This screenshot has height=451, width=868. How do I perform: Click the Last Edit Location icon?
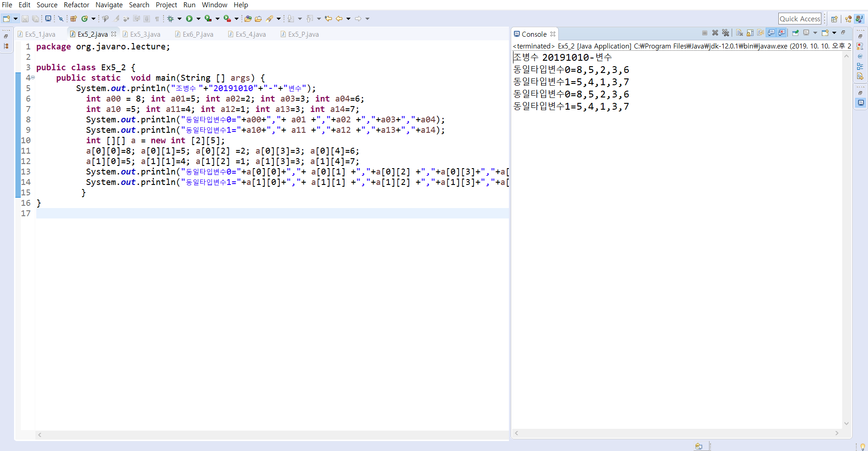[x=328, y=19]
